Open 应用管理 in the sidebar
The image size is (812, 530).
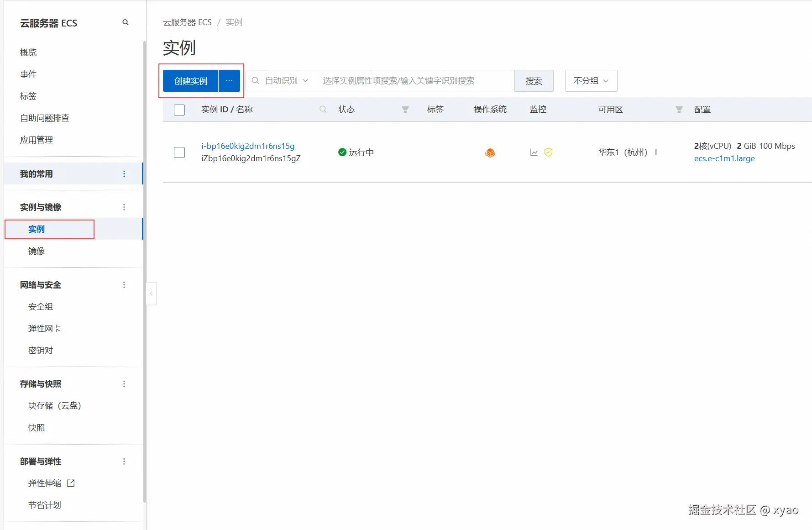pyautogui.click(x=37, y=140)
